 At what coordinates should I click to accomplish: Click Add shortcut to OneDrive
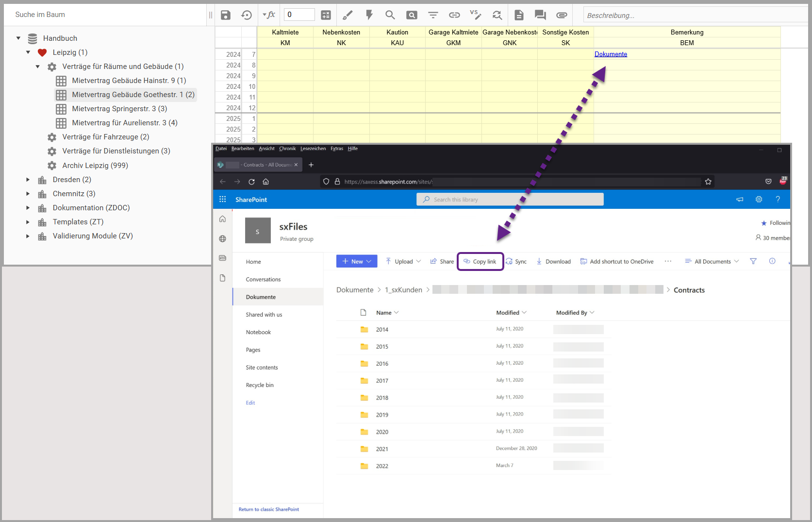617,261
